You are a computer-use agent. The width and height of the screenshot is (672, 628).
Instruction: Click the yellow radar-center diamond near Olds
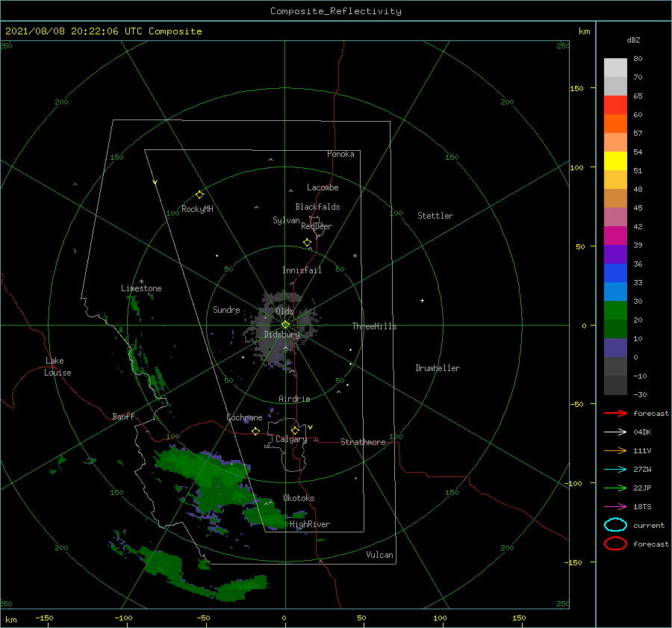click(285, 325)
